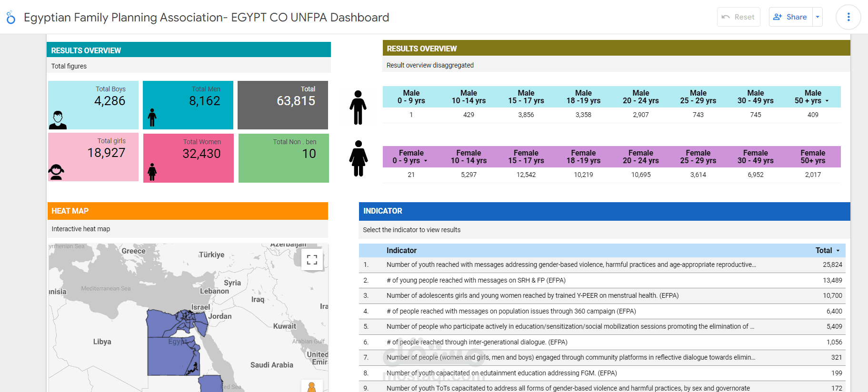The image size is (868, 392).
Task: Click the male silhouette beside age table
Action: 358,108
